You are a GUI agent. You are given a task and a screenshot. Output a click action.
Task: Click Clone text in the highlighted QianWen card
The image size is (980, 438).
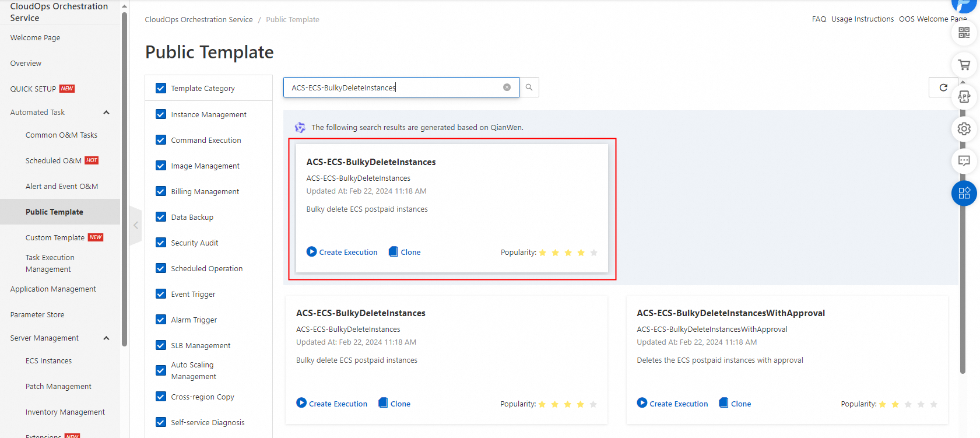[x=410, y=253]
